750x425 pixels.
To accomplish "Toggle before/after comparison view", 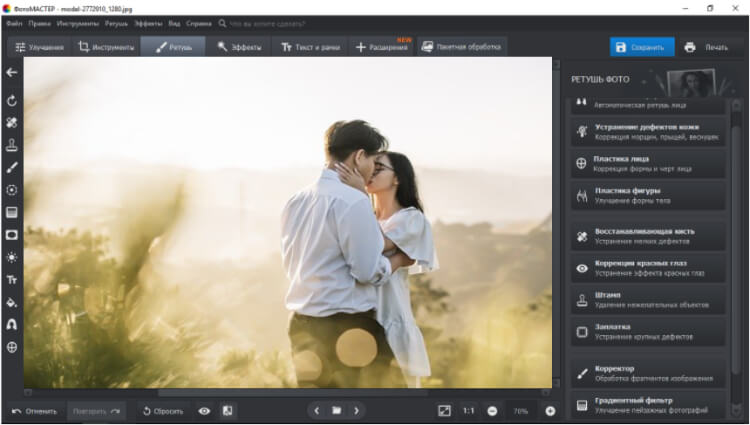I will pyautogui.click(x=228, y=411).
